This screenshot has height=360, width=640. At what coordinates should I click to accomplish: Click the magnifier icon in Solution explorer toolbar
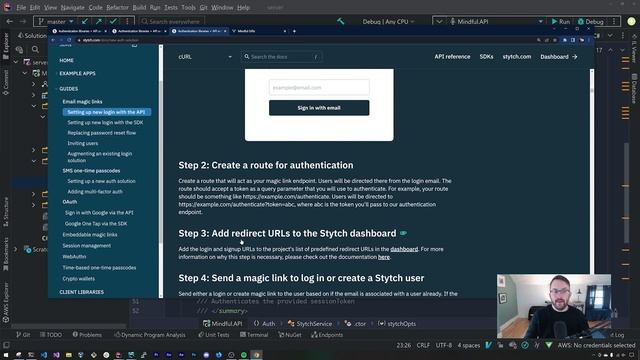(x=36, y=49)
